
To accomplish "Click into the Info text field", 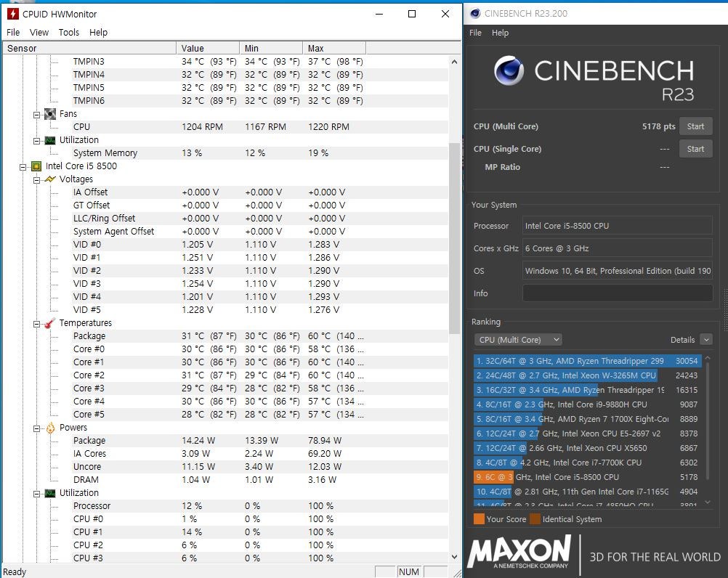I will [618, 293].
